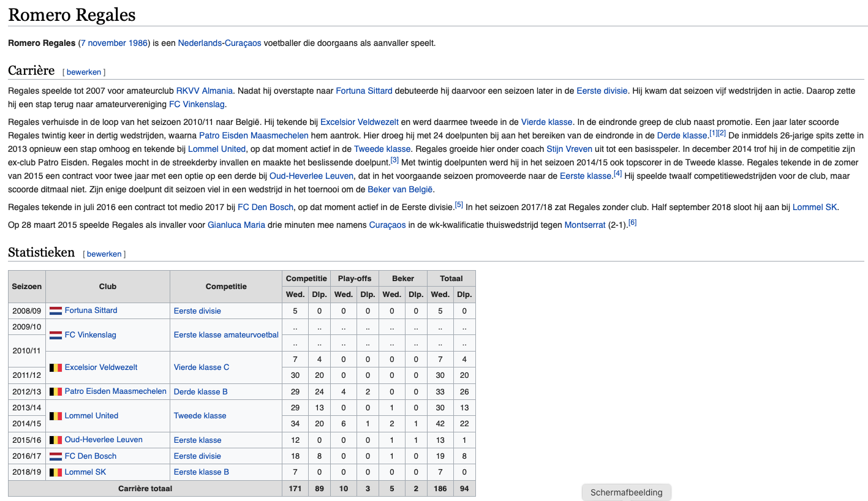Open Eerste divisie link in the 2016/17 row
Image resolution: width=868 pixels, height=501 pixels.
pos(197,456)
